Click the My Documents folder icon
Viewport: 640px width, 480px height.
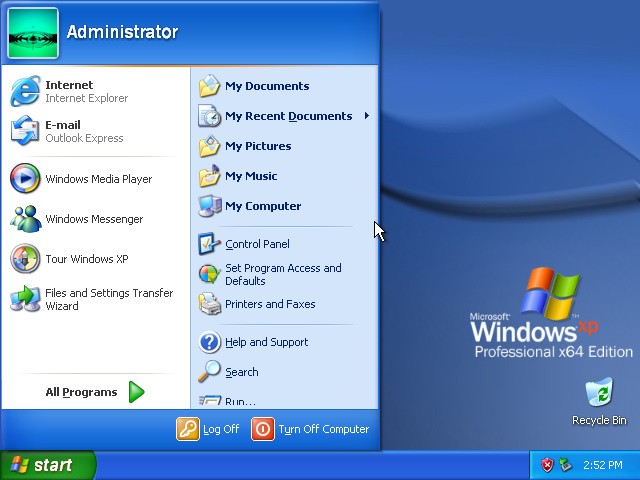point(209,86)
